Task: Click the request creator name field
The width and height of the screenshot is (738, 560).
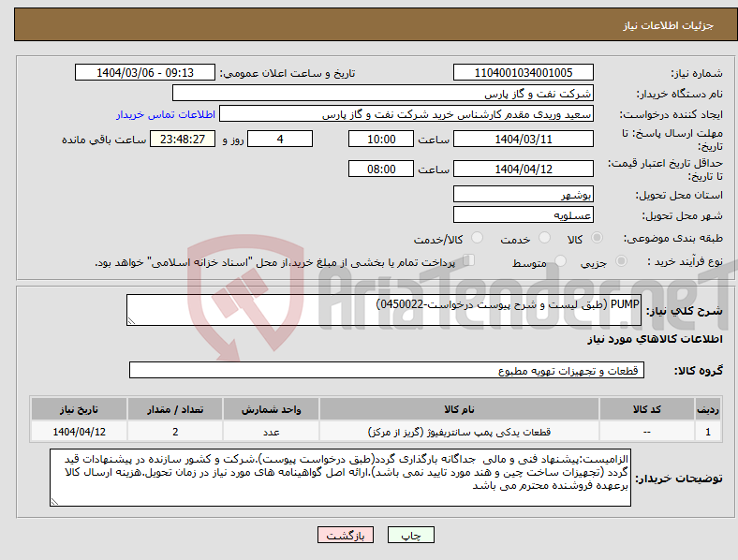Action: click(406, 114)
